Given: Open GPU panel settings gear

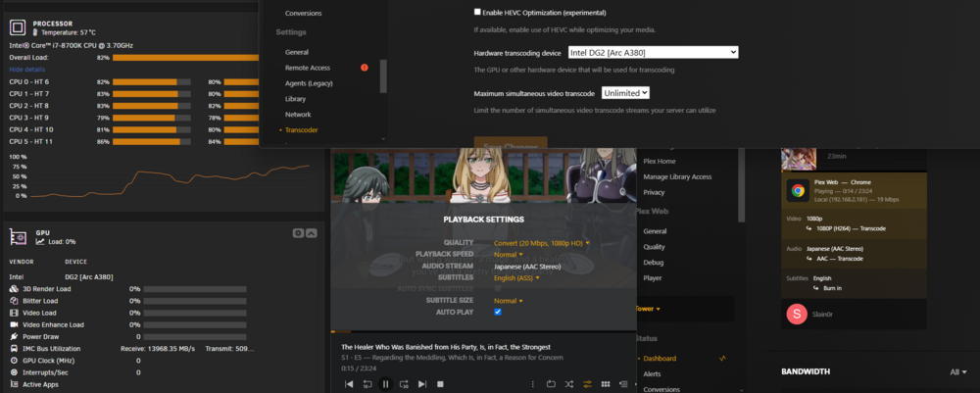Looking at the screenshot, I should (x=298, y=233).
